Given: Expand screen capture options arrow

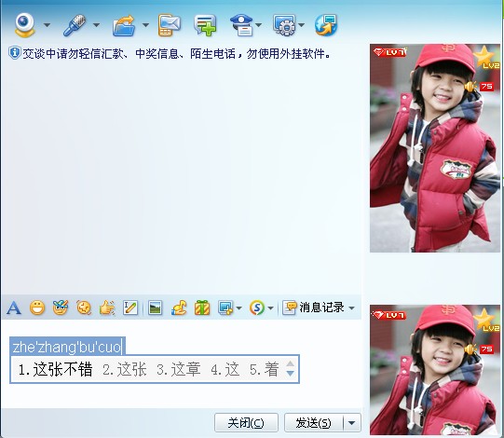Looking at the screenshot, I should [238, 308].
